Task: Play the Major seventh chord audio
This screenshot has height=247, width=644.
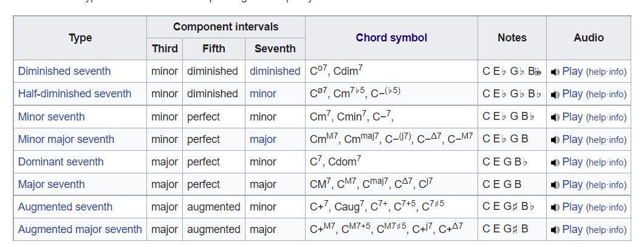Action: click(x=572, y=184)
